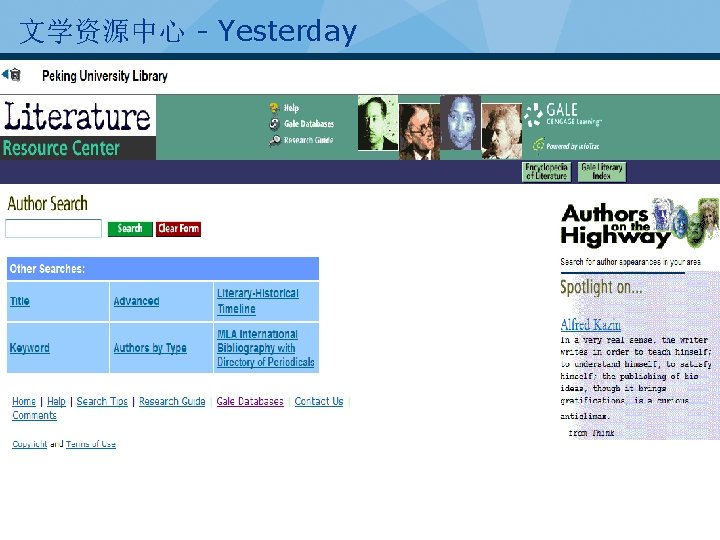Click the Help header menu link
Image resolution: width=720 pixels, height=540 pixels.
[291, 108]
